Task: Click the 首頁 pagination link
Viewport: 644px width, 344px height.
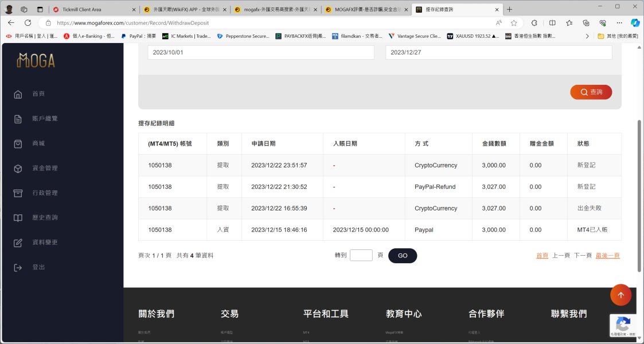Action: point(542,256)
